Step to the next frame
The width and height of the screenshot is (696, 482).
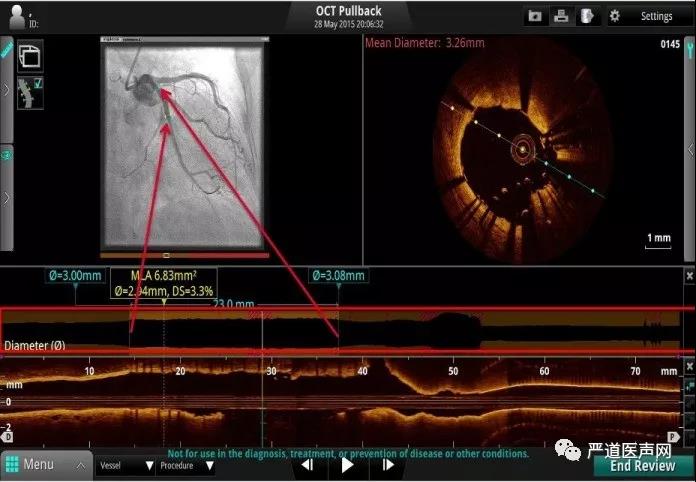pyautogui.click(x=387, y=464)
